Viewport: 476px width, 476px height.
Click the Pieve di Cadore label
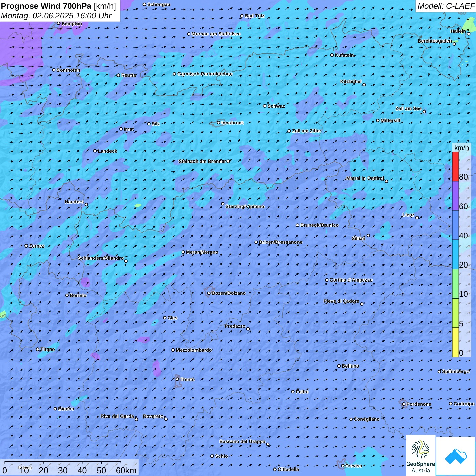click(341, 301)
